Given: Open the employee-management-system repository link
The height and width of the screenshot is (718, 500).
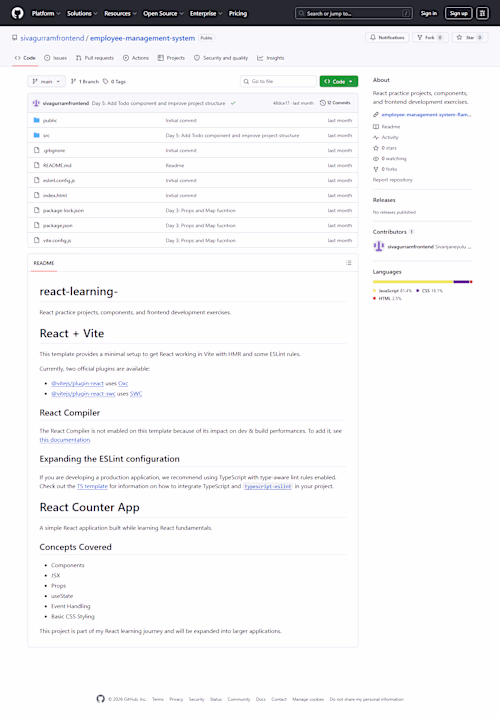Looking at the screenshot, I should pos(142,38).
